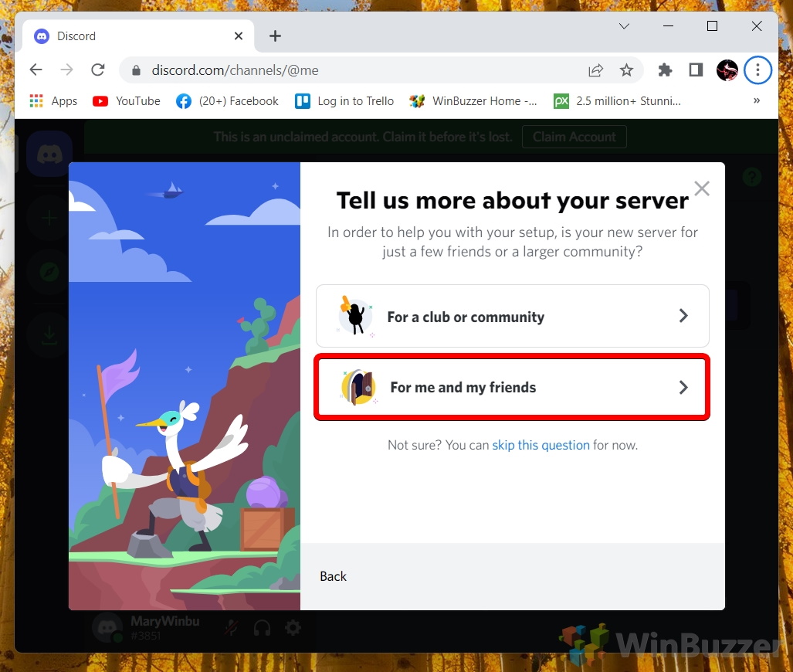The width and height of the screenshot is (793, 672).
Task: Open Explore Public Servers compass icon
Action: 49,272
